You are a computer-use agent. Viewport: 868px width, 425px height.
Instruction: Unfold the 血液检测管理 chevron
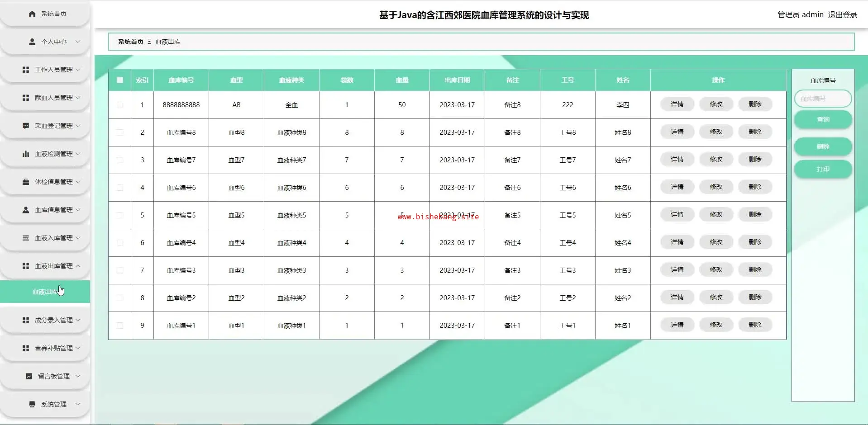click(78, 154)
